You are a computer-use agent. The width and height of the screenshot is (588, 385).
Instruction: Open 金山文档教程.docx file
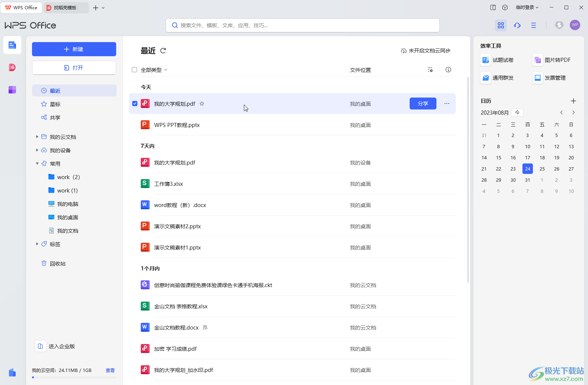point(292,328)
